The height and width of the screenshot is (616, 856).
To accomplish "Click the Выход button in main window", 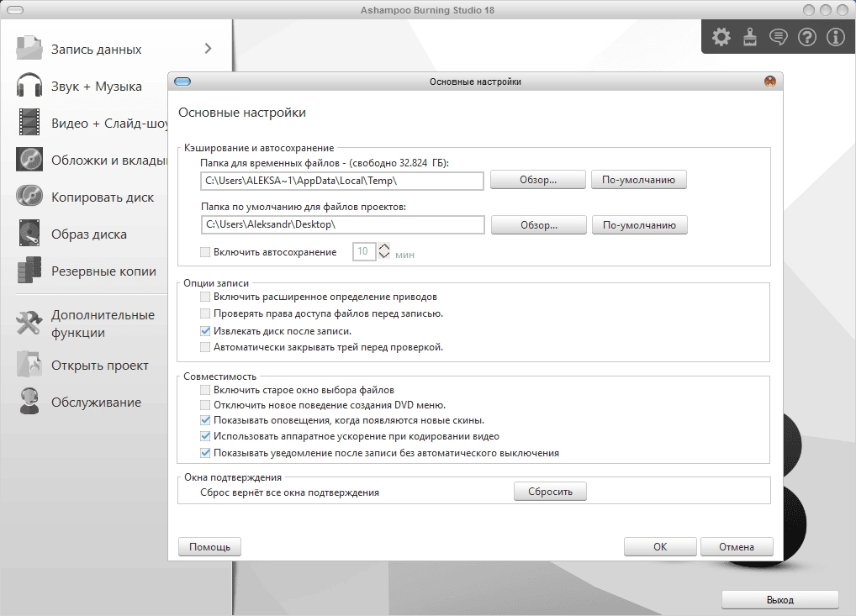I will (780, 600).
